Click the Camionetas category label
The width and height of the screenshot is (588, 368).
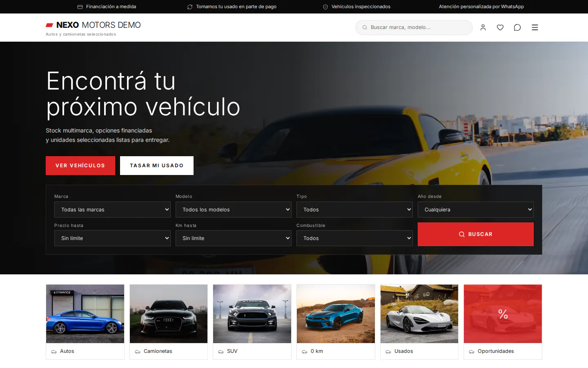point(158,351)
